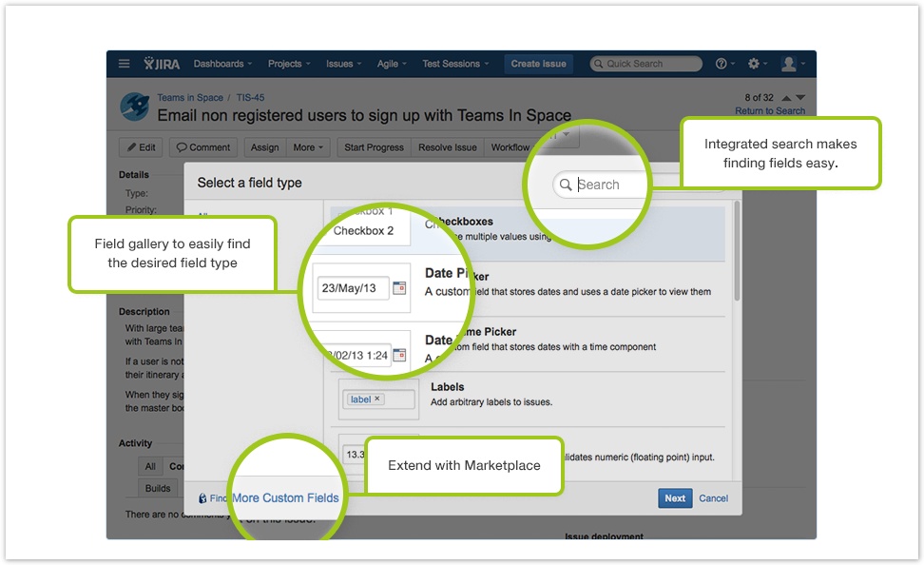Click the Return to Search link
Viewport: 924px width, 565px height.
pyautogui.click(x=770, y=111)
